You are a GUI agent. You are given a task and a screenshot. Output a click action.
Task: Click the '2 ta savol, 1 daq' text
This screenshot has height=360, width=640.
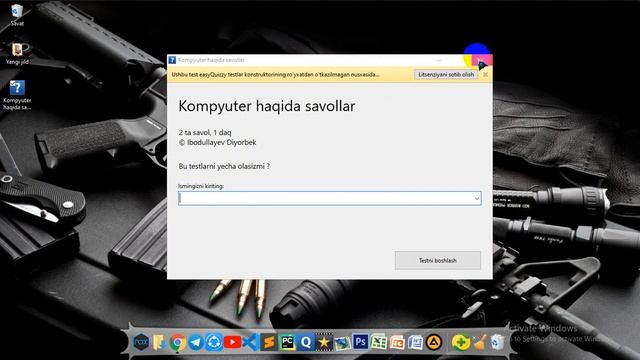tap(205, 132)
